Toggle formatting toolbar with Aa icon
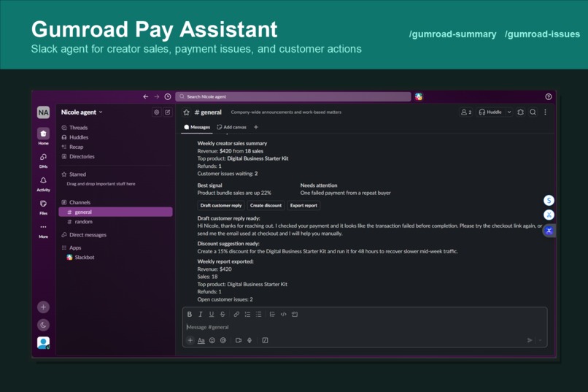 201,340
